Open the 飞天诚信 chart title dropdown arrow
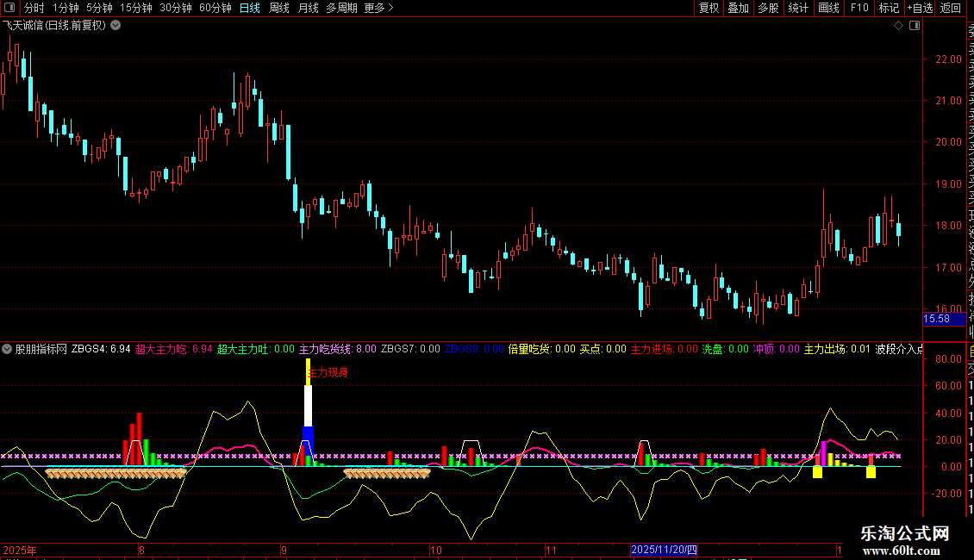The image size is (974, 560). 116,25
